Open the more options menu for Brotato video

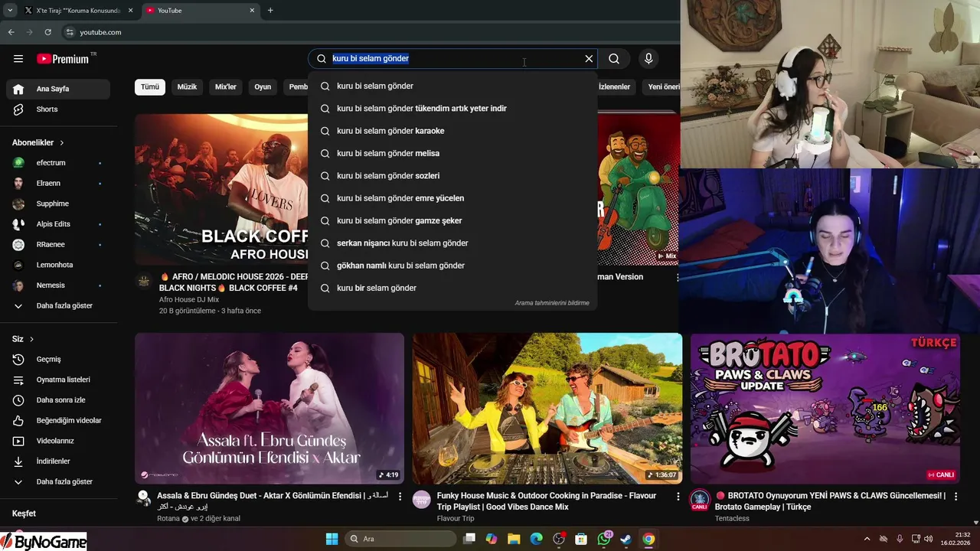pos(955,497)
